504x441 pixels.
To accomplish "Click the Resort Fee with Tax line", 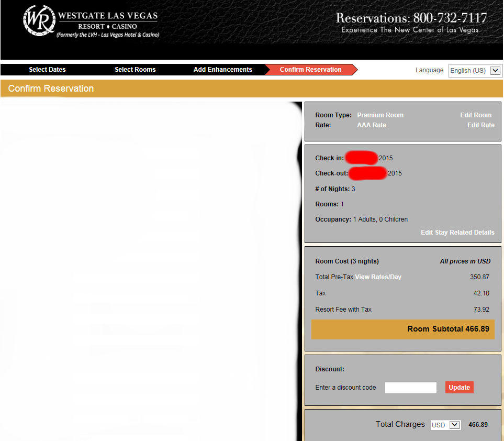I will [x=343, y=310].
